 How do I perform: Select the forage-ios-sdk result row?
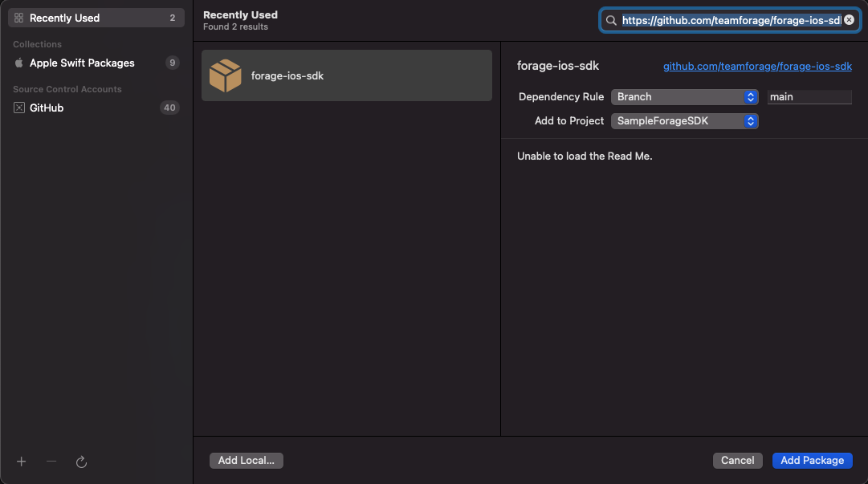[x=347, y=75]
